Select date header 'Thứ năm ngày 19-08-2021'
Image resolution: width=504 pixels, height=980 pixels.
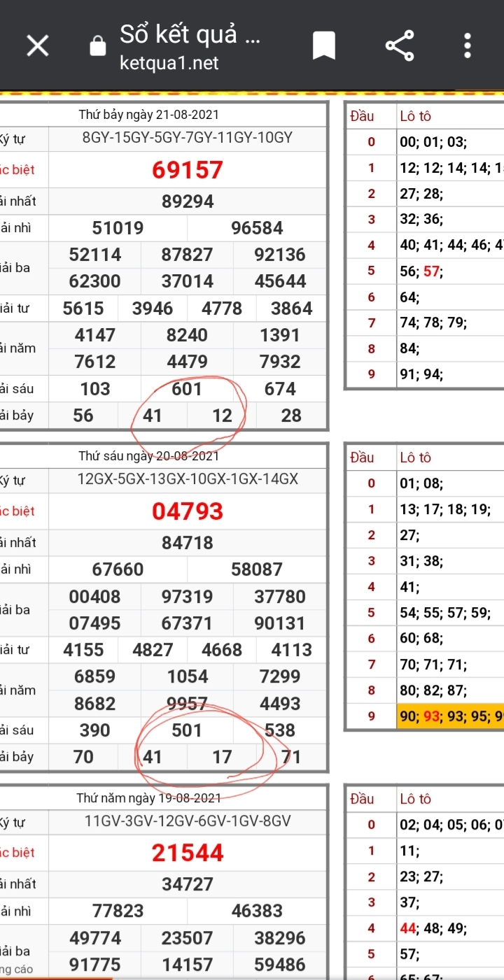tap(148, 797)
